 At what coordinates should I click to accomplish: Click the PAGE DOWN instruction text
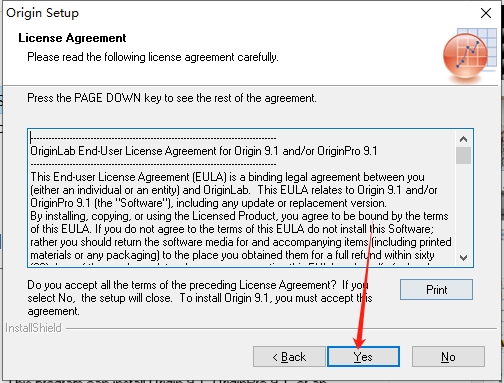point(172,98)
